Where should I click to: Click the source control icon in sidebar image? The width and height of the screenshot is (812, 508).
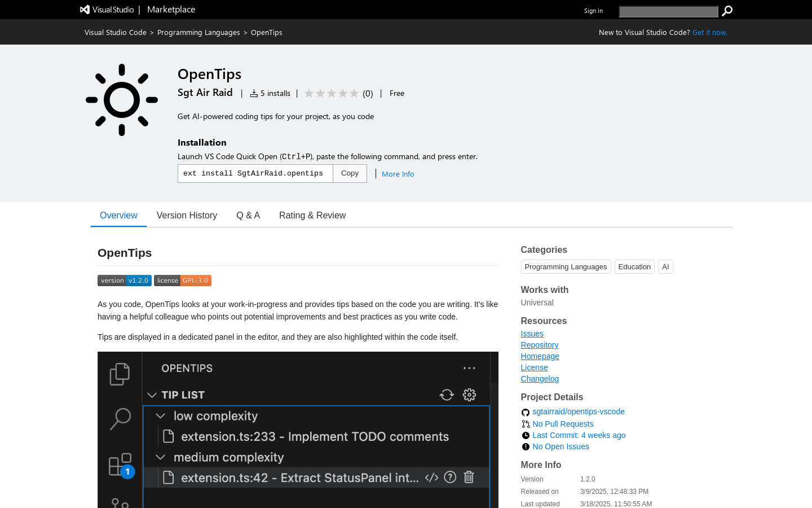coord(120,502)
